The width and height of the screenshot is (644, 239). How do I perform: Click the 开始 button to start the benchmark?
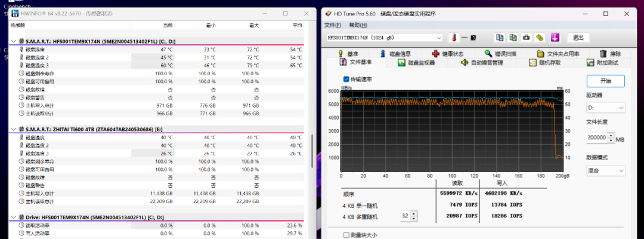tap(605, 81)
